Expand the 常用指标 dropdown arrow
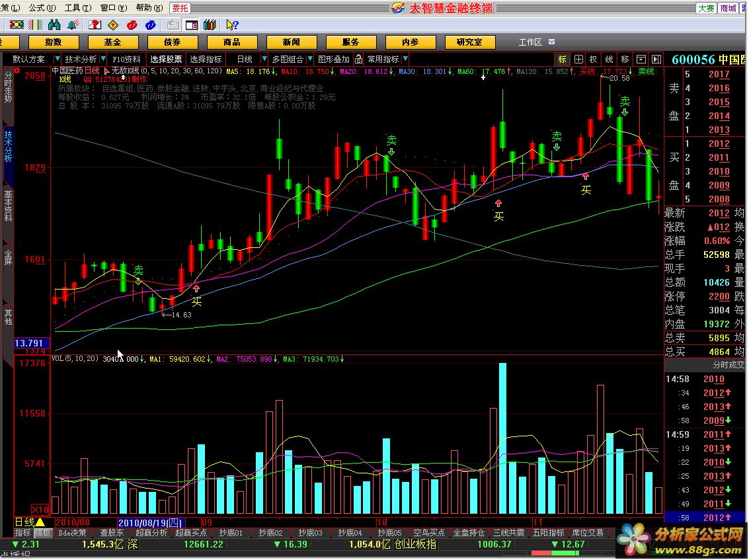 tap(405, 59)
